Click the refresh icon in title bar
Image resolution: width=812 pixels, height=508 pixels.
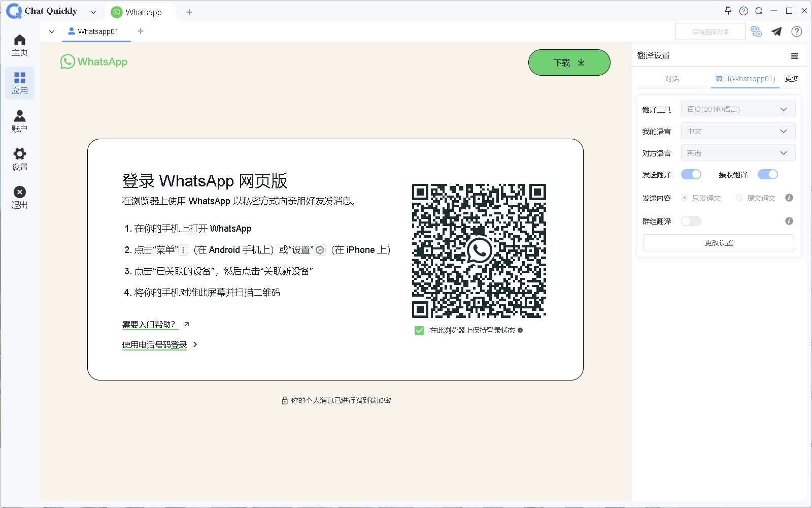click(759, 11)
